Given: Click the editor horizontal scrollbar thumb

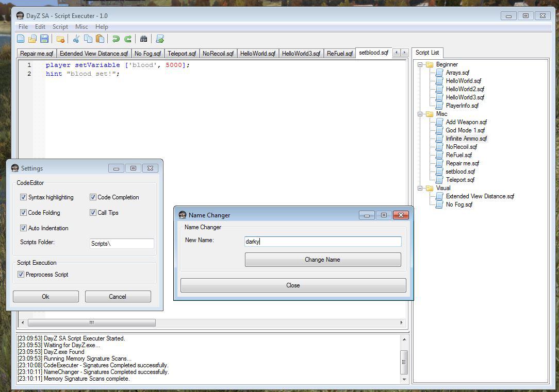Looking at the screenshot, I should [91, 323].
